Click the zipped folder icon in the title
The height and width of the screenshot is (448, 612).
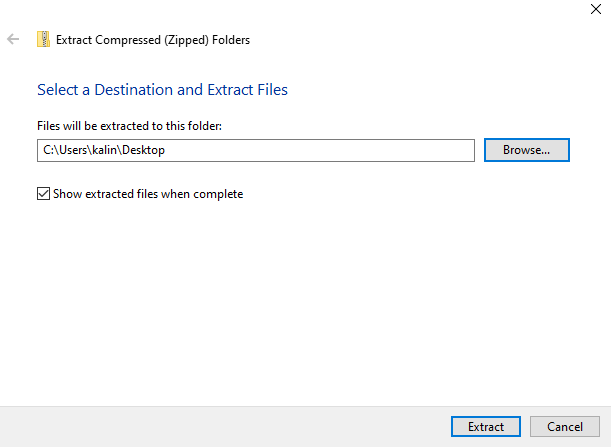click(x=42, y=40)
